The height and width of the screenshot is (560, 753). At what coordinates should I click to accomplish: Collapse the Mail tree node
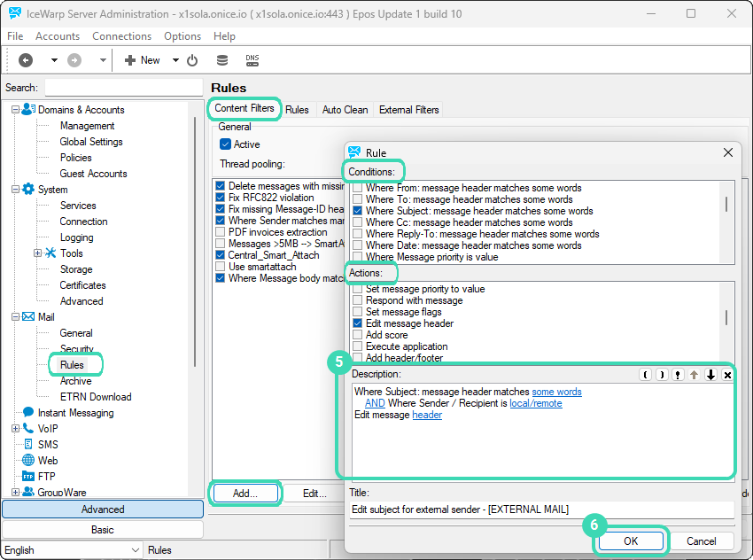(15, 317)
